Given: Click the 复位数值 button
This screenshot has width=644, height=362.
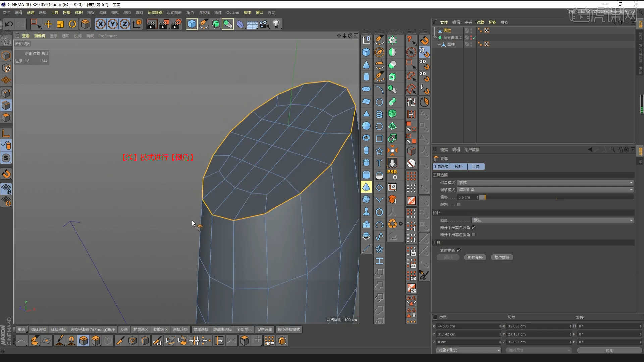Looking at the screenshot, I should [x=502, y=257].
